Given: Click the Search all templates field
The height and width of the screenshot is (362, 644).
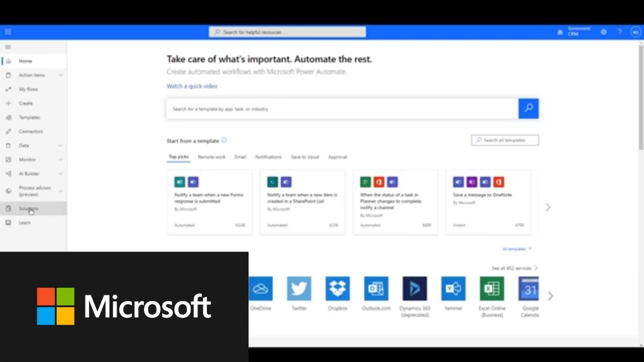Looking at the screenshot, I should 505,140.
